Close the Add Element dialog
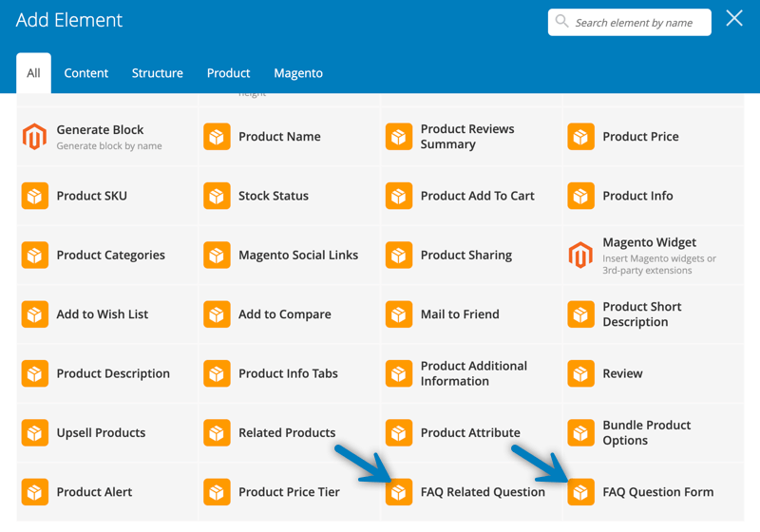760x532 pixels. [734, 18]
